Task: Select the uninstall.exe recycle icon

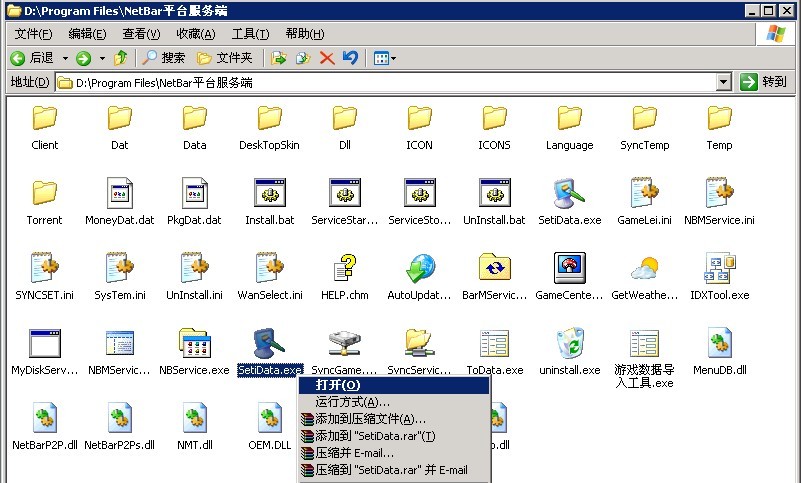Action: pos(570,342)
